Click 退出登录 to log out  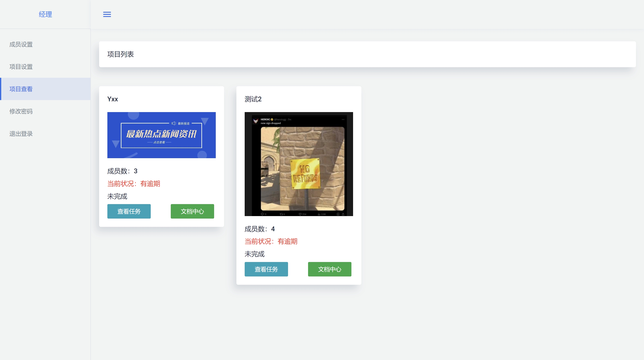click(21, 133)
